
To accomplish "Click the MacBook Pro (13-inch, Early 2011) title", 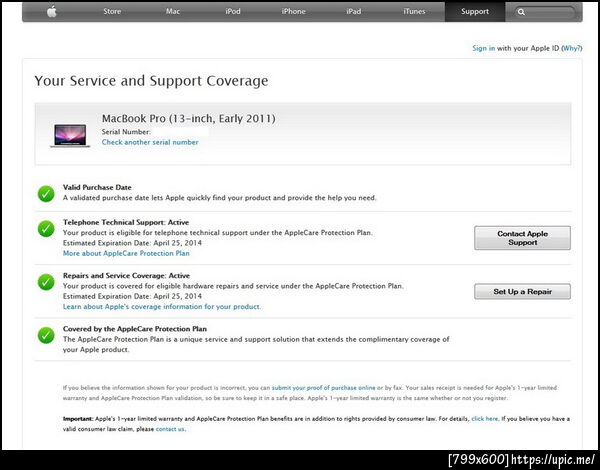I will click(189, 118).
